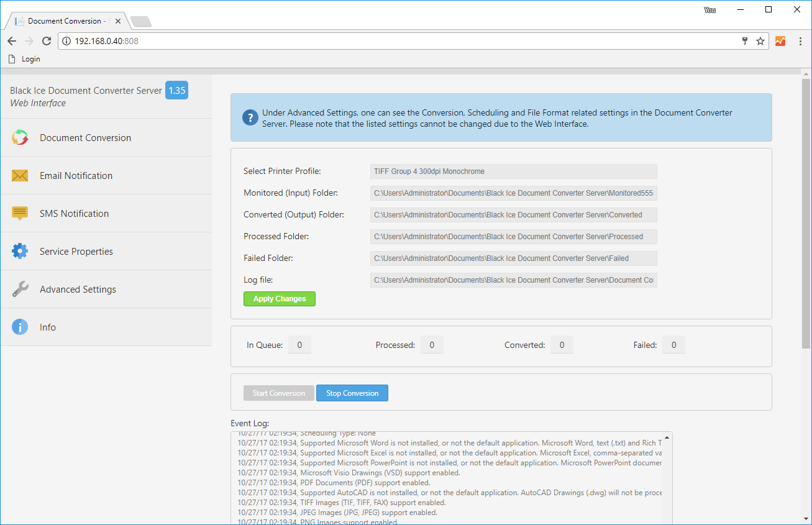The width and height of the screenshot is (812, 525).
Task: Open SMS Notification chat bubble icon
Action: 21,213
